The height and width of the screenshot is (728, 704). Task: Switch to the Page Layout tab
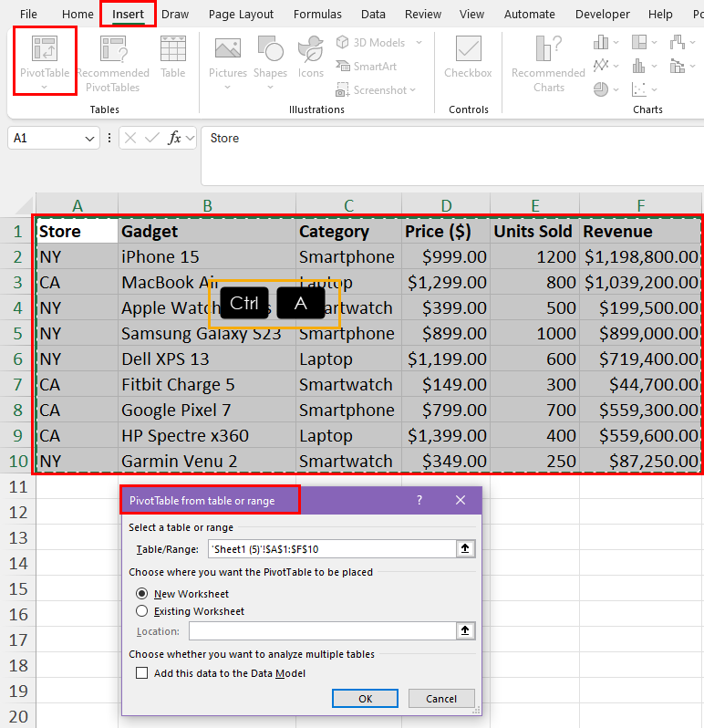[241, 15]
